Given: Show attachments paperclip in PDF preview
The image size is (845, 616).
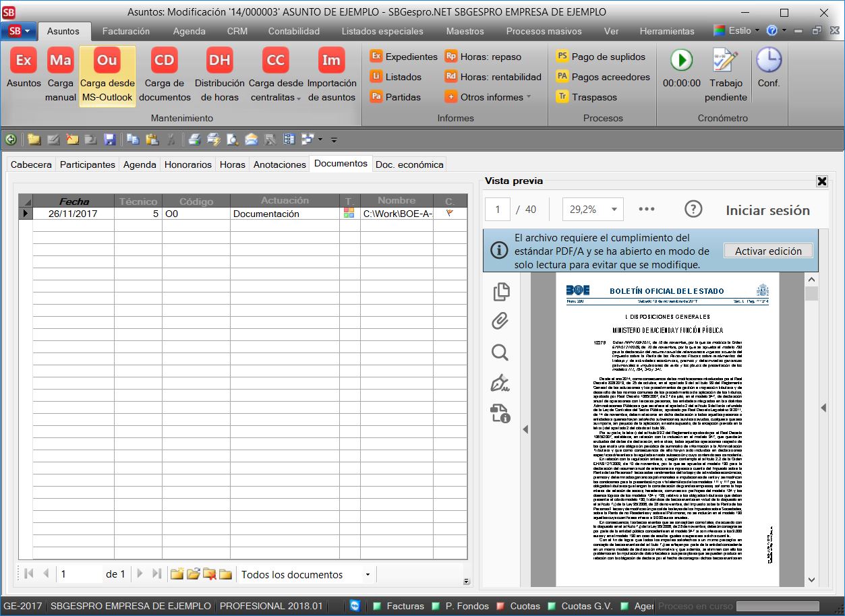Looking at the screenshot, I should click(x=500, y=321).
